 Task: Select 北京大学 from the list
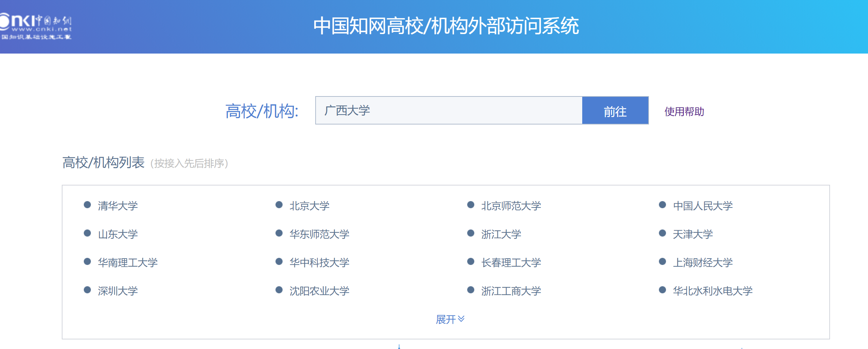click(310, 206)
